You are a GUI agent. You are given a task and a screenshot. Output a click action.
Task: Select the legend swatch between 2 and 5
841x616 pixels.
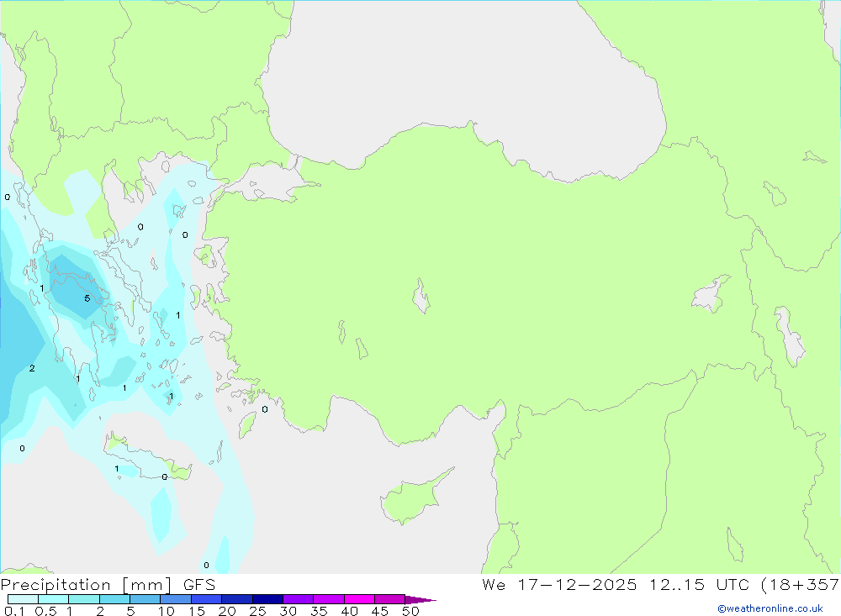(114, 599)
